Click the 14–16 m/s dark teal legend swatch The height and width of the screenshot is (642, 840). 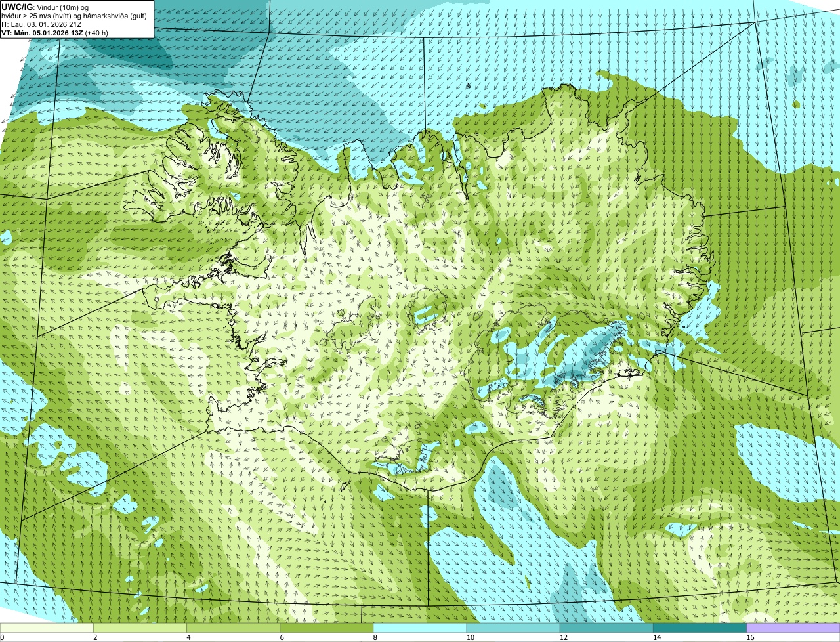pos(700,628)
